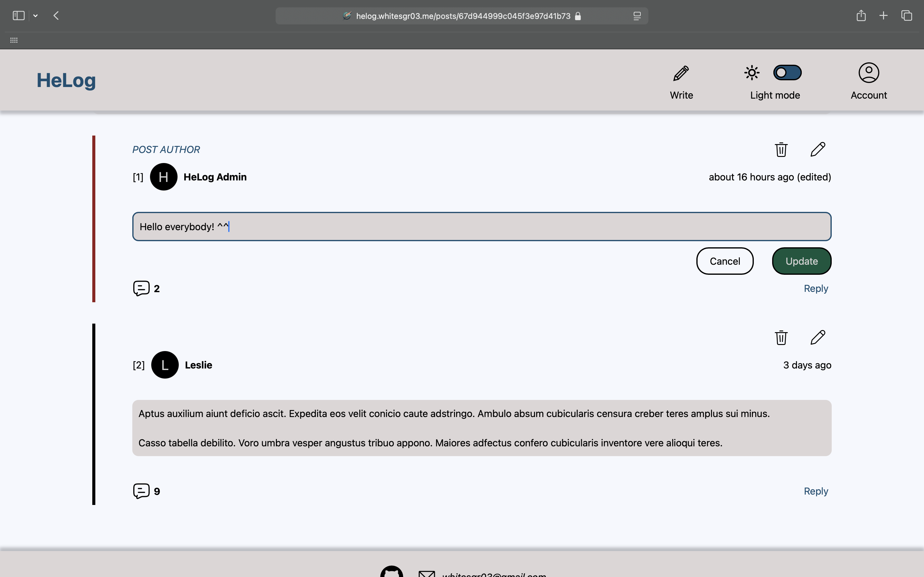Open the browser Share icon
The height and width of the screenshot is (577, 924).
click(x=861, y=16)
